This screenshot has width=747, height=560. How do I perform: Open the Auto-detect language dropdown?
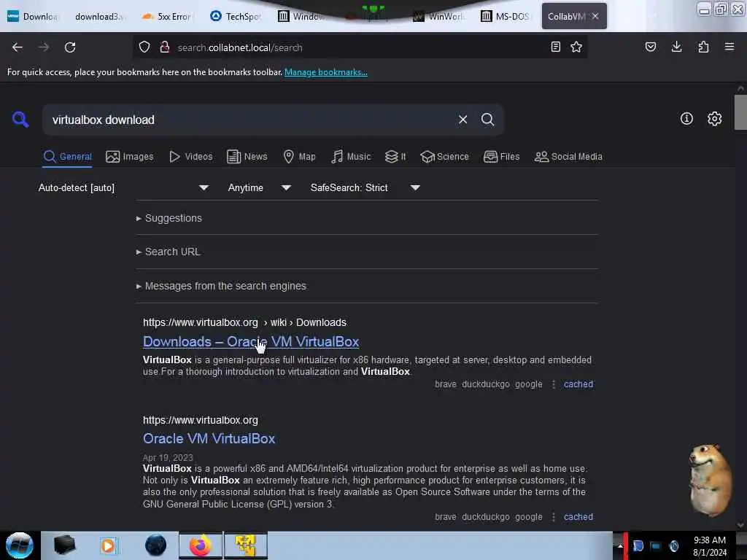tap(123, 187)
